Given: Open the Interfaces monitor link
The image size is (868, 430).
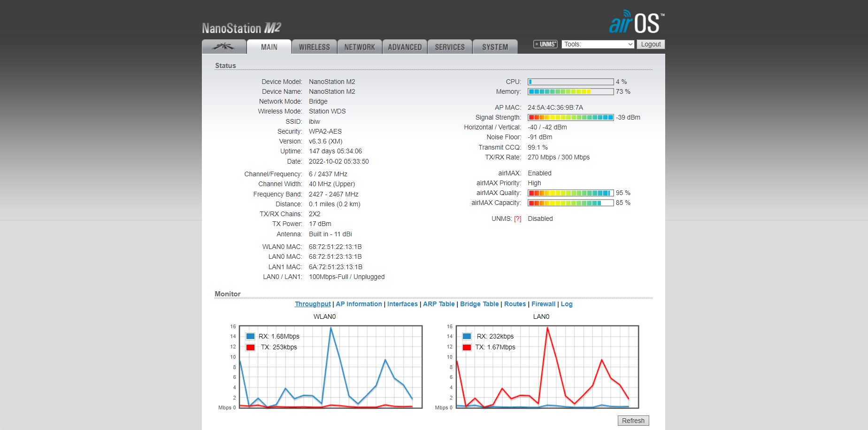Looking at the screenshot, I should coord(402,304).
